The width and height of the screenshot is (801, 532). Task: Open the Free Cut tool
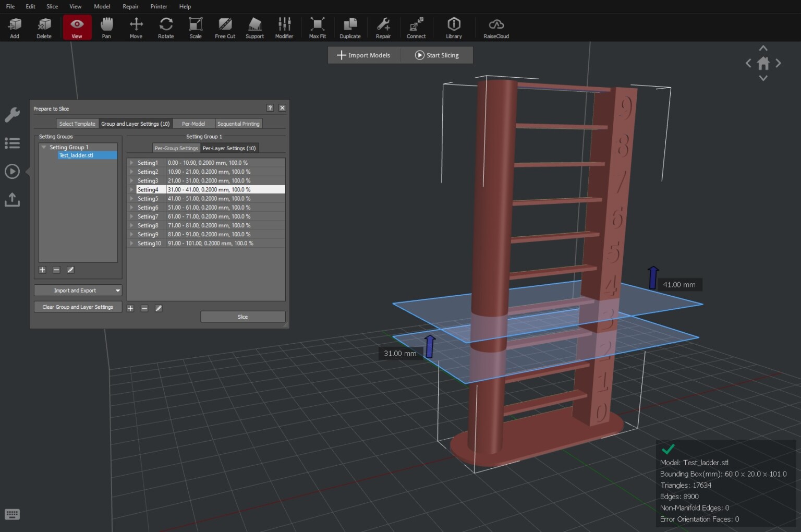[225, 27]
